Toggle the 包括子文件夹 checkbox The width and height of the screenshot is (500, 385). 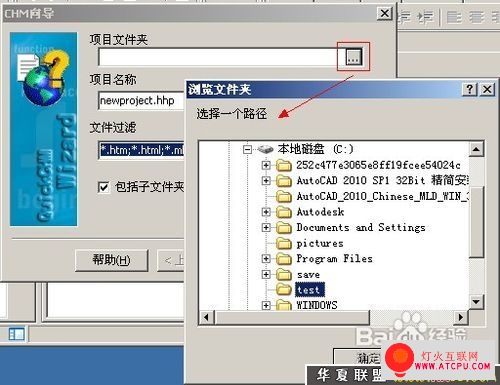103,187
